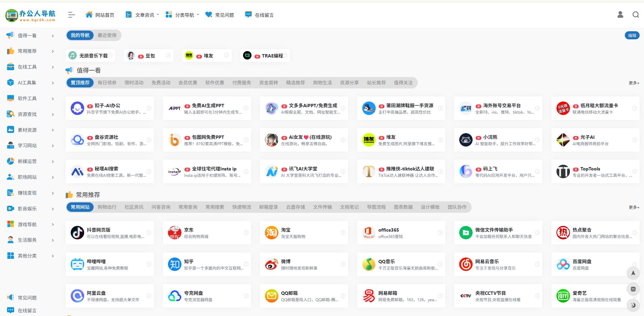Select the 影音娱乐 sidebar icon

(x=10, y=208)
